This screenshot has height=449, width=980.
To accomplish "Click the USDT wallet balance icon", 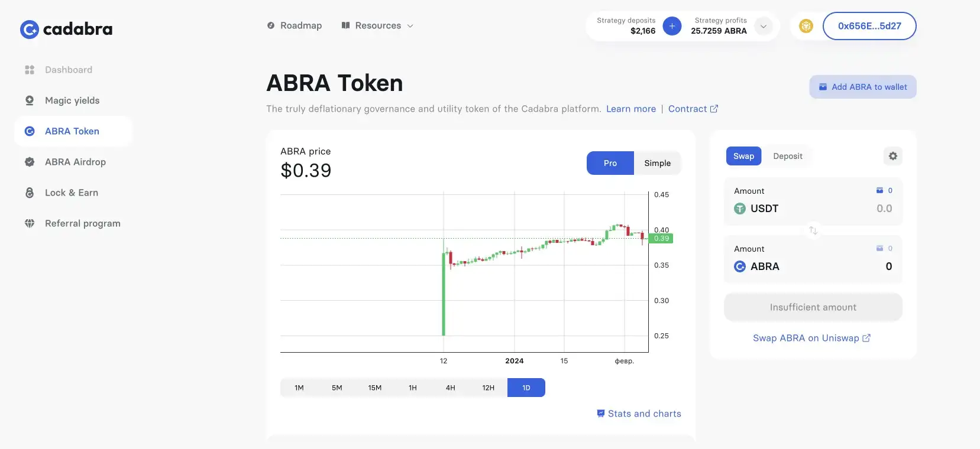I will point(879,190).
